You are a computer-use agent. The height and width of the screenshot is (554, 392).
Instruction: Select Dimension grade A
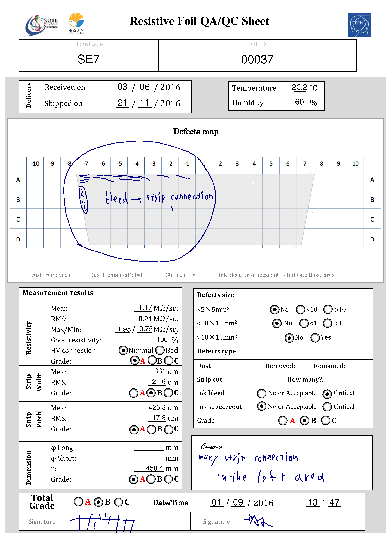tap(134, 479)
